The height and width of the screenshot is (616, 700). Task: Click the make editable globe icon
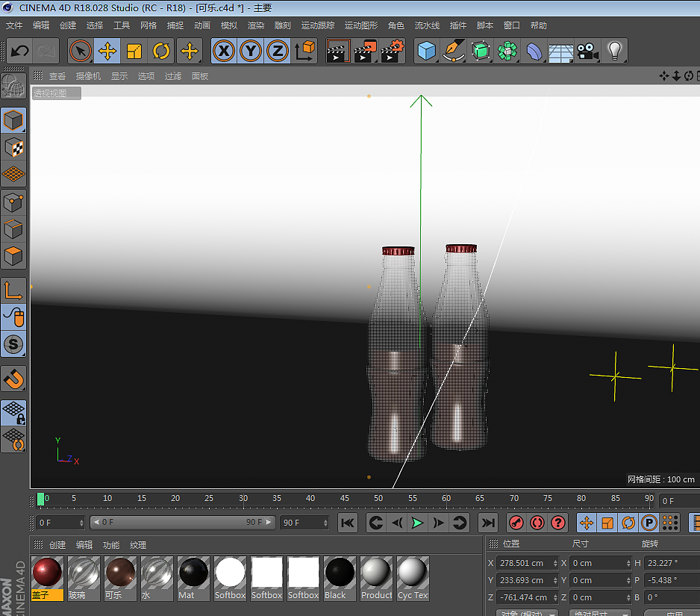[13, 85]
